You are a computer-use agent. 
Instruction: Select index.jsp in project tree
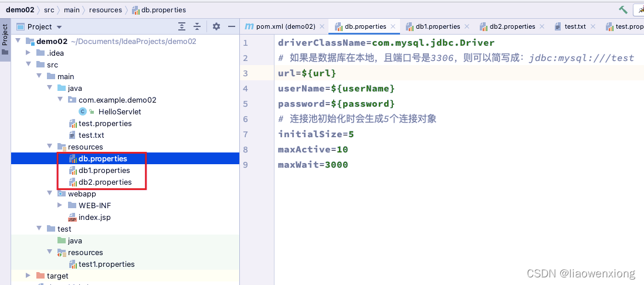[94, 217]
